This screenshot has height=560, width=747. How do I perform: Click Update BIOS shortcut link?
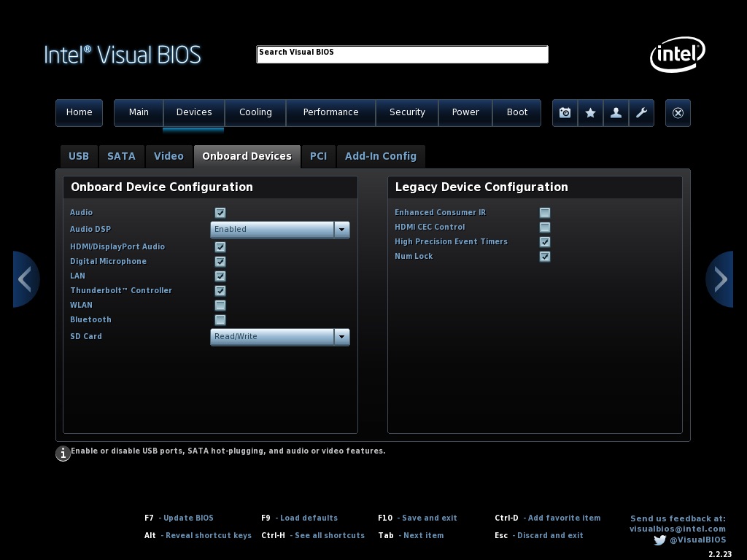tap(188, 518)
